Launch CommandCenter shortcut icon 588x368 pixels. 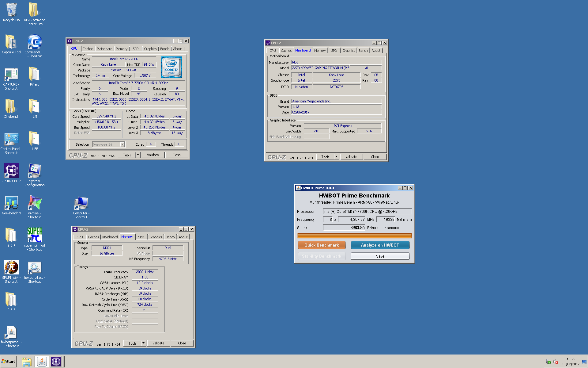(34, 46)
